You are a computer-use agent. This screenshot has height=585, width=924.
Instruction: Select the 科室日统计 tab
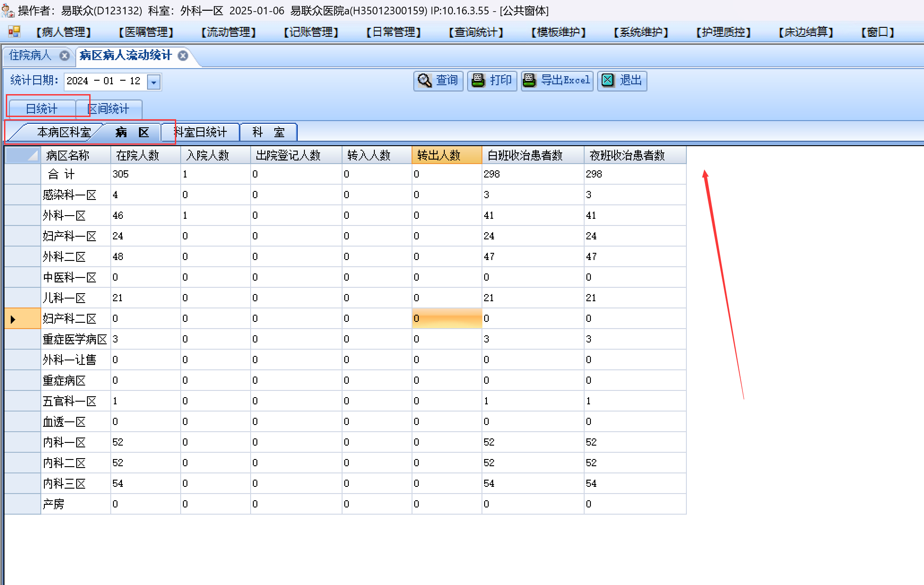click(201, 132)
